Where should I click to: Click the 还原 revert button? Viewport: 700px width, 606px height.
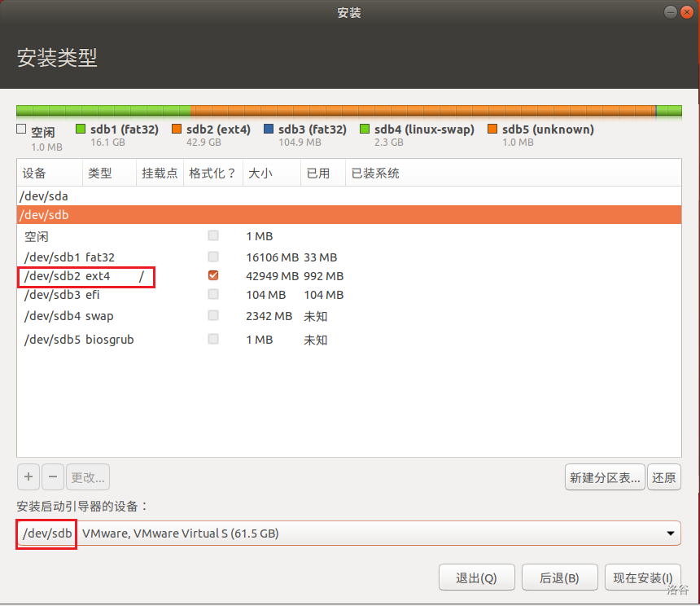(664, 477)
